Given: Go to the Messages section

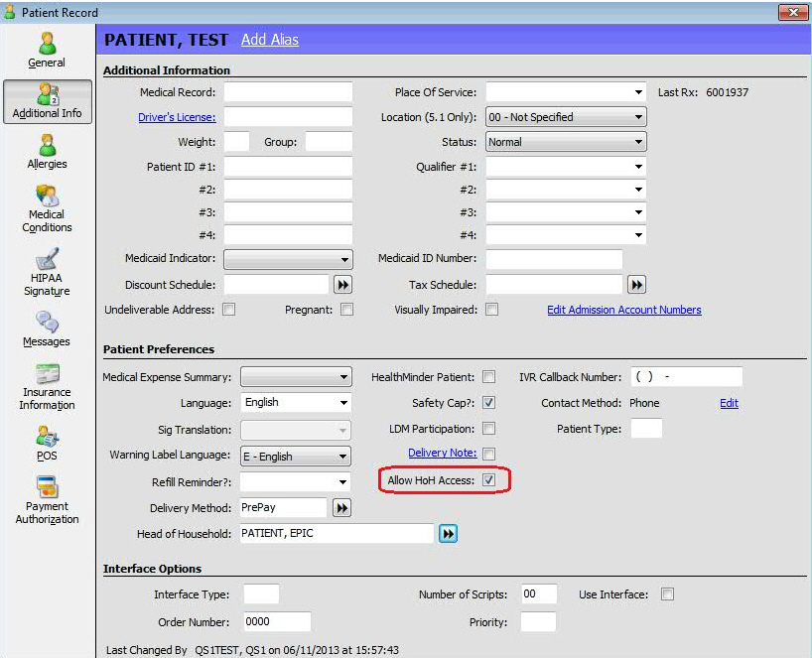Looking at the screenshot, I should click(x=47, y=329).
